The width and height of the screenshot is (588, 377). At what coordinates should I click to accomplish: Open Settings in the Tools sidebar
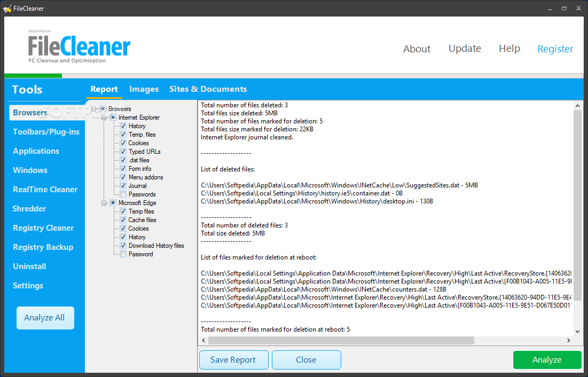point(28,286)
